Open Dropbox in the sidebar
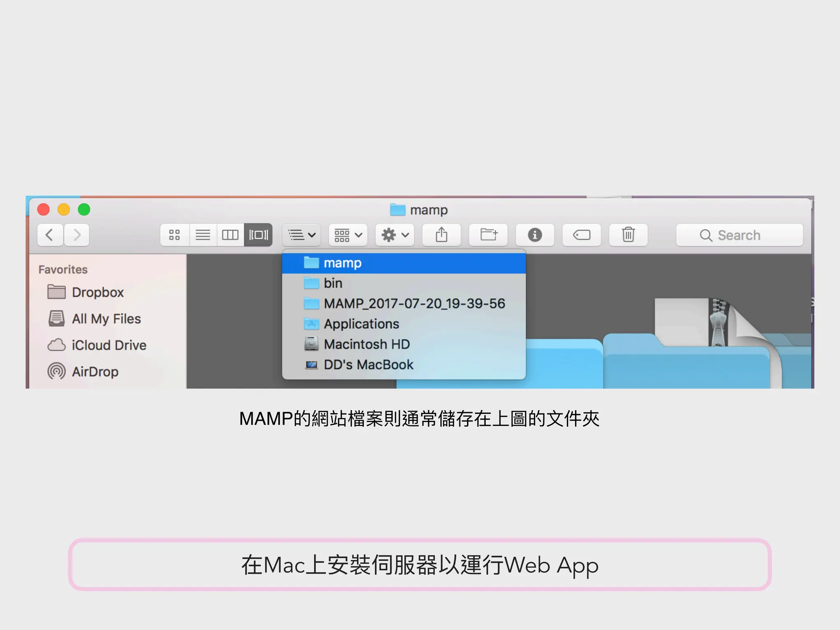The height and width of the screenshot is (630, 840). click(86, 292)
